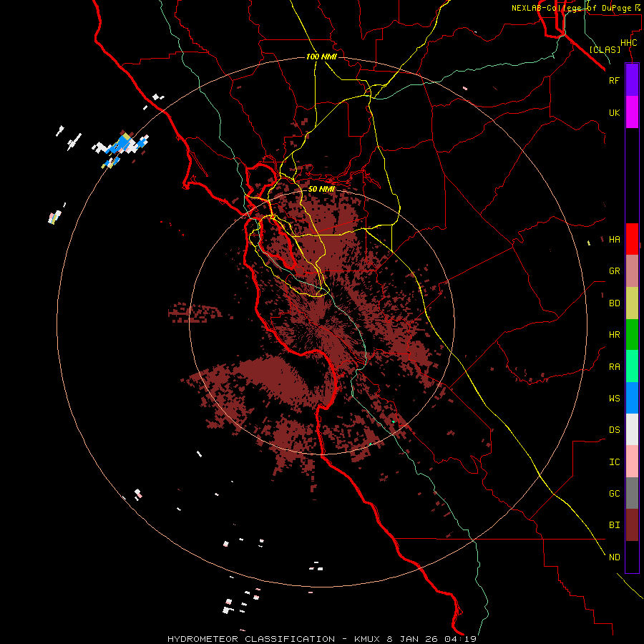Click the "BI" legend label
Viewport: 644px width, 644px height.
[614, 525]
